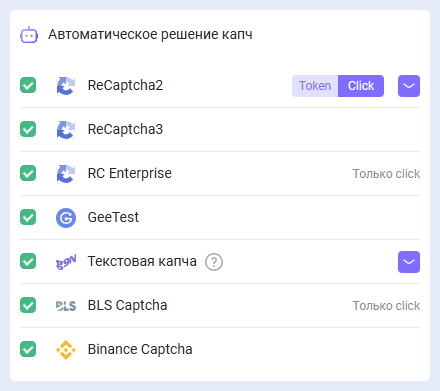The image size is (440, 391).
Task: Click the text captcha distorted-letters icon
Action: click(66, 262)
